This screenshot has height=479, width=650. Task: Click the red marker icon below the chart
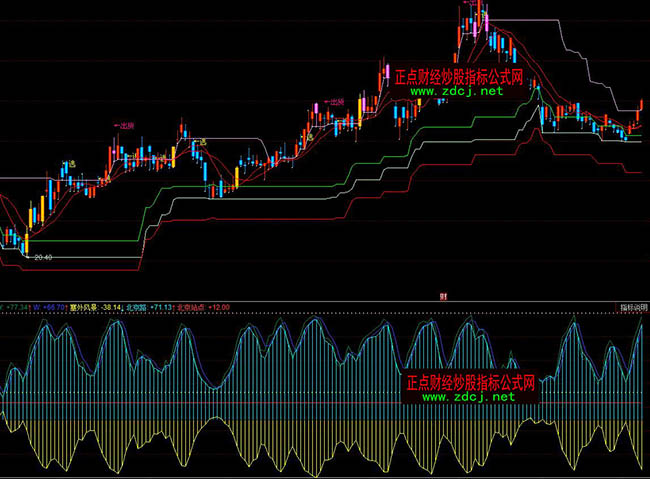pyautogui.click(x=441, y=295)
